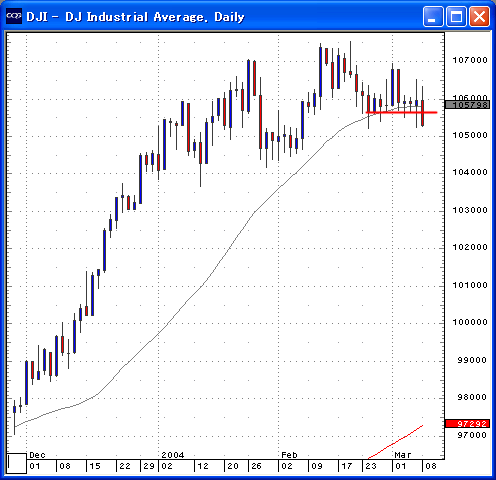Click the 97000 price axis label
Screen dimensions: 496x480
click(472, 435)
